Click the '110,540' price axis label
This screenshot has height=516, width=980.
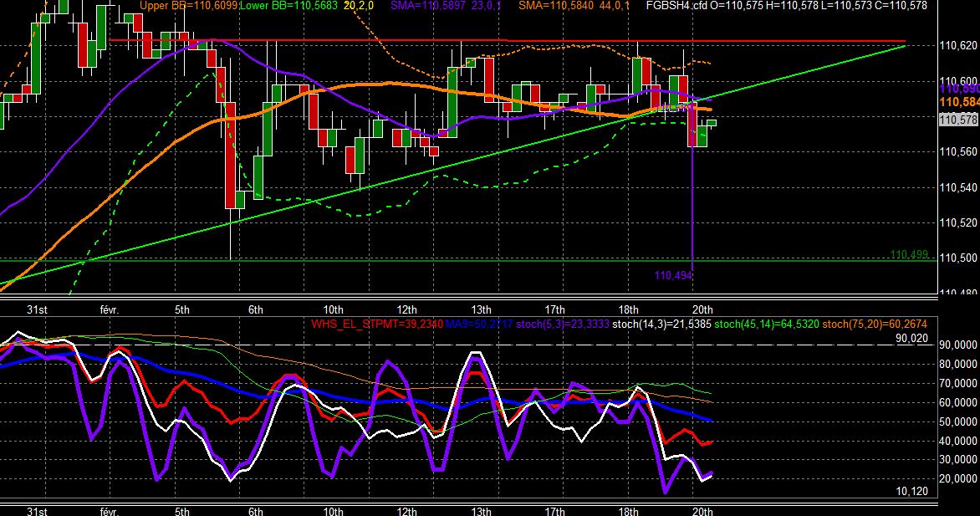959,187
